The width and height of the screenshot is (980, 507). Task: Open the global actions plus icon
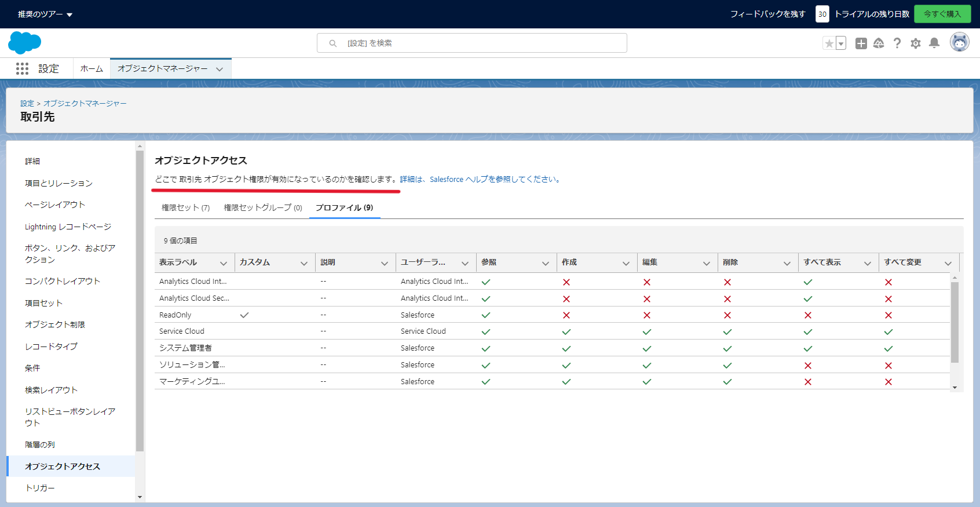[861, 43]
